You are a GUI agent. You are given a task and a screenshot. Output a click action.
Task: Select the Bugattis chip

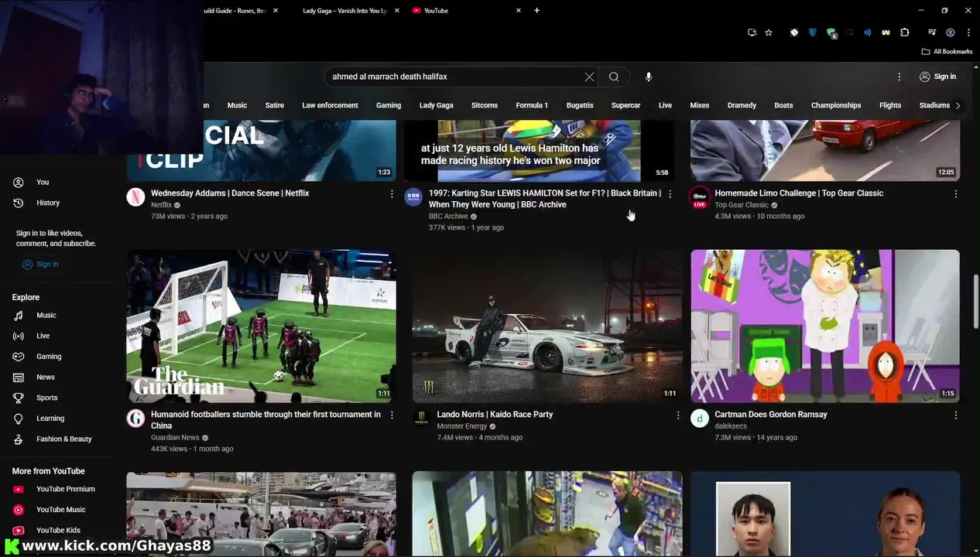click(x=580, y=105)
